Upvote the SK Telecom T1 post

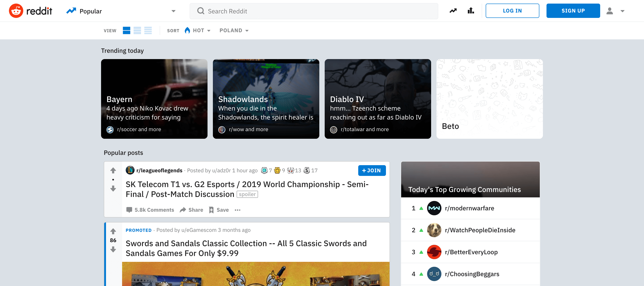[x=113, y=170]
